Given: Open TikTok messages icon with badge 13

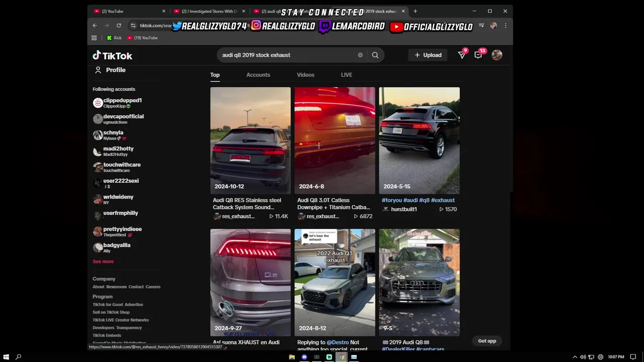Looking at the screenshot, I should (x=478, y=55).
